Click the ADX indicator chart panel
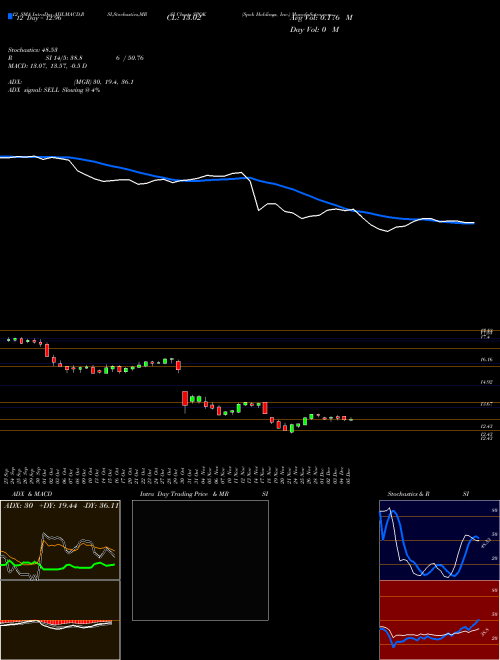 (60, 540)
